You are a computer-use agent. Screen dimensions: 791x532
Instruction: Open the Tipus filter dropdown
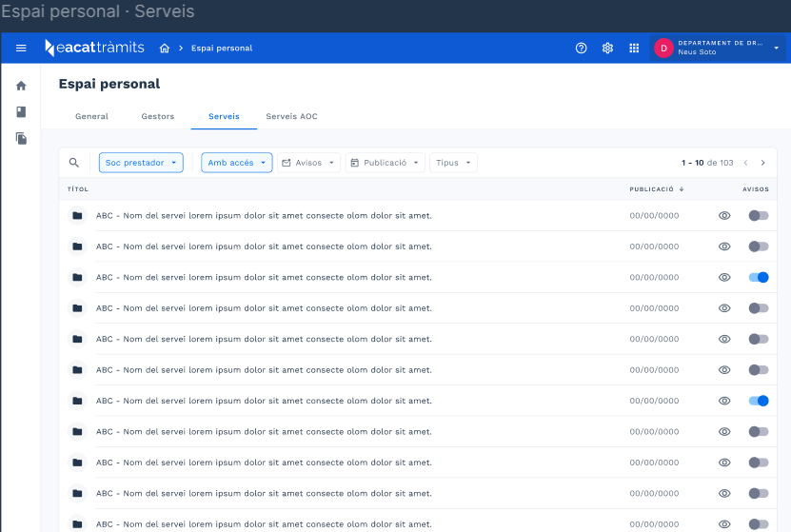click(453, 163)
